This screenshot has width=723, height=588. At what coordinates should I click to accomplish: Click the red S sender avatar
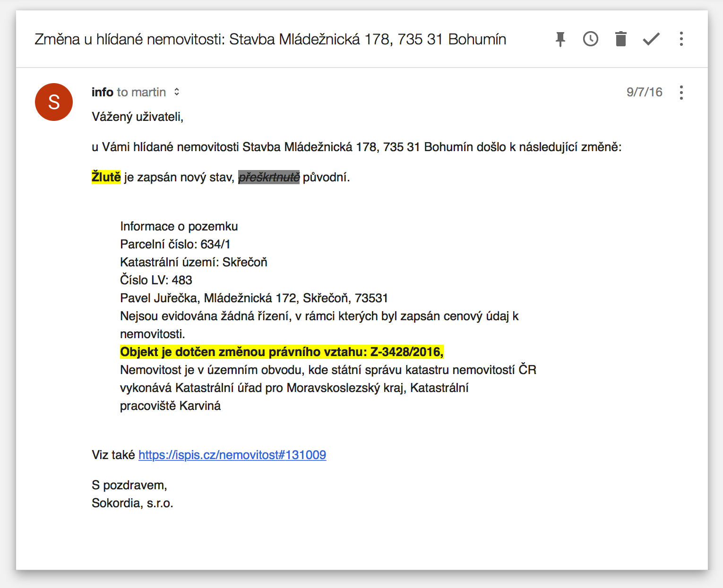(x=54, y=102)
